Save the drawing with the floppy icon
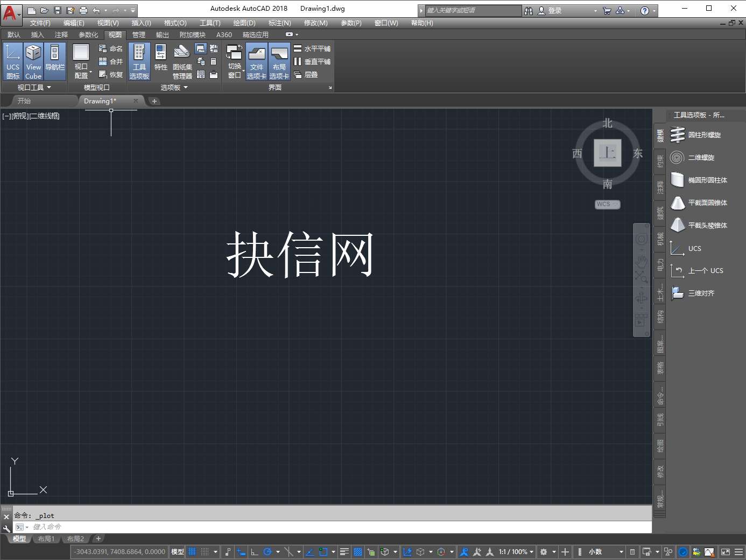 (x=58, y=10)
